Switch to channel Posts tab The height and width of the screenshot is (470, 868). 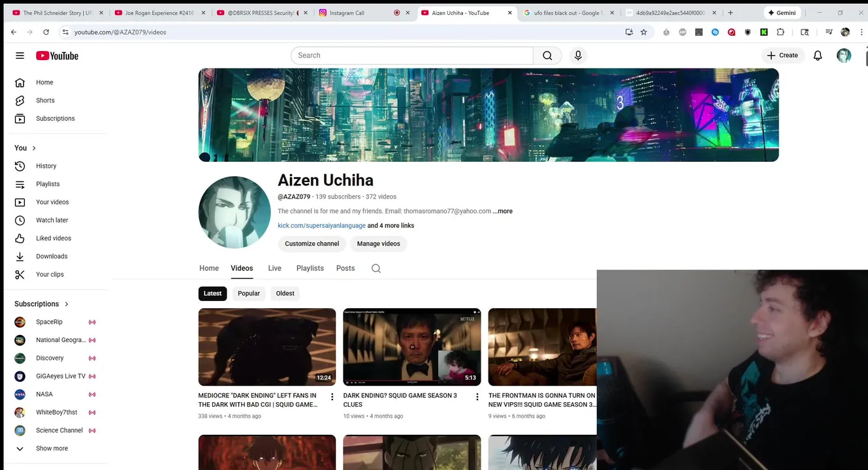coord(346,268)
